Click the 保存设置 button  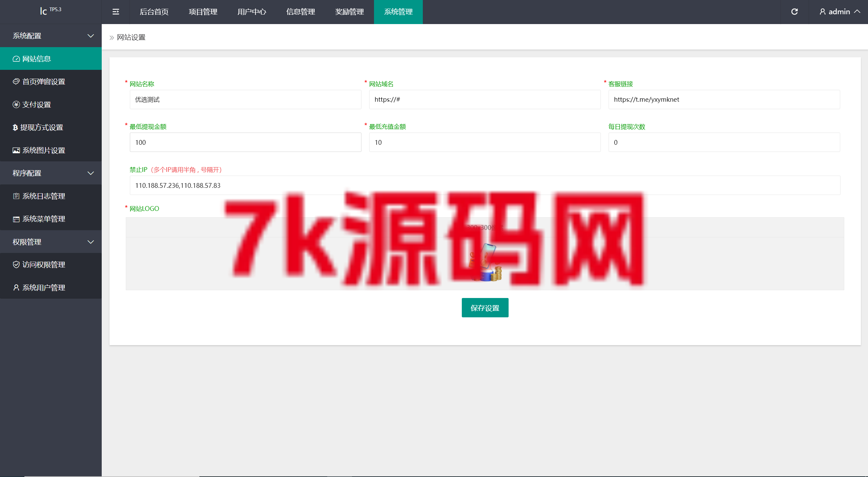tap(485, 308)
